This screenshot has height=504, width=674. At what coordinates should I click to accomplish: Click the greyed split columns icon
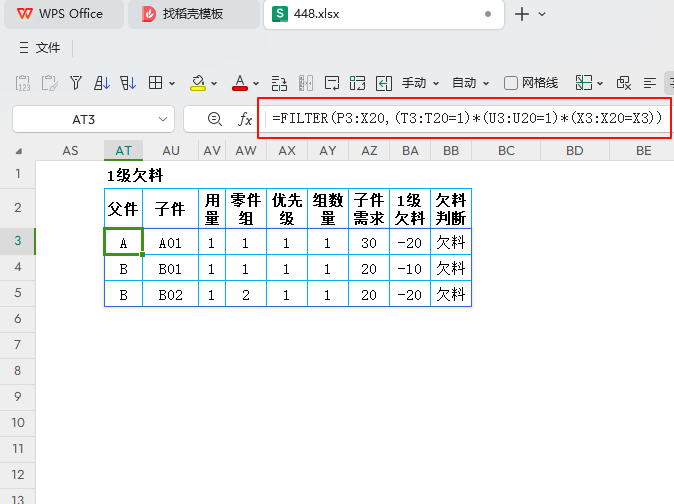click(x=306, y=82)
